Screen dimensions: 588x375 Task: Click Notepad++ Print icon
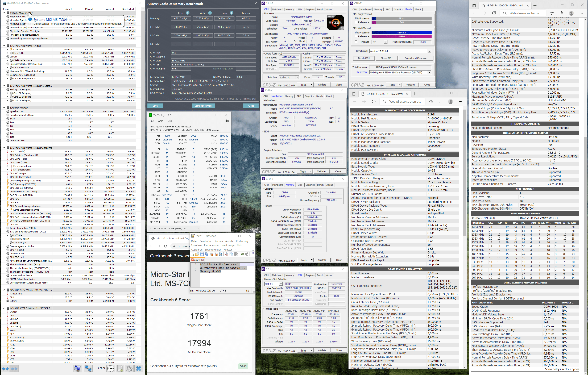tap(221, 254)
